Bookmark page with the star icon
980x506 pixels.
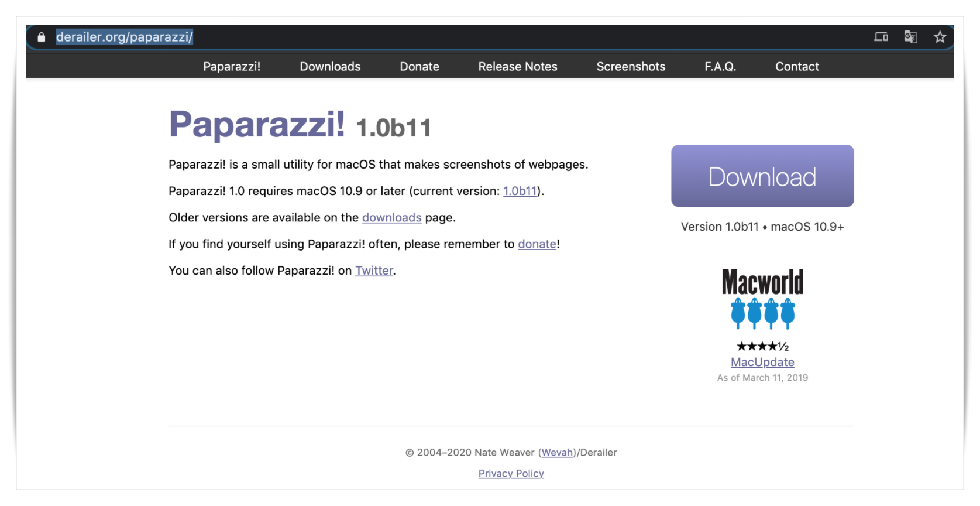point(940,37)
